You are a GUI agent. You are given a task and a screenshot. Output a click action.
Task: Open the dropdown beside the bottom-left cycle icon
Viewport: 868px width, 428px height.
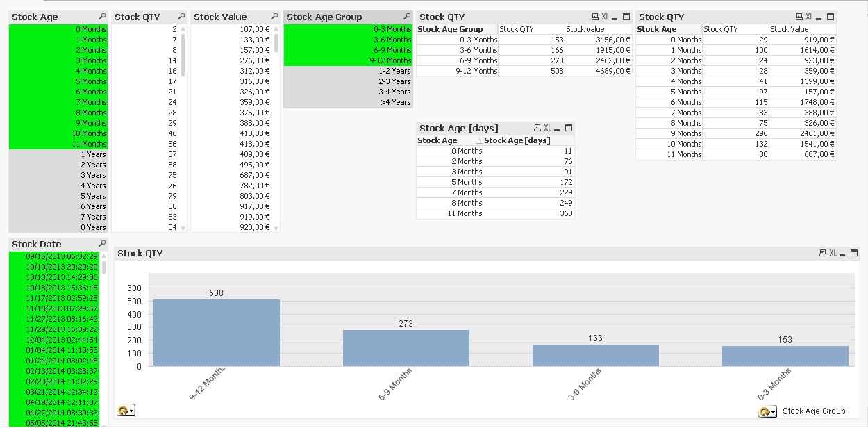point(131,411)
